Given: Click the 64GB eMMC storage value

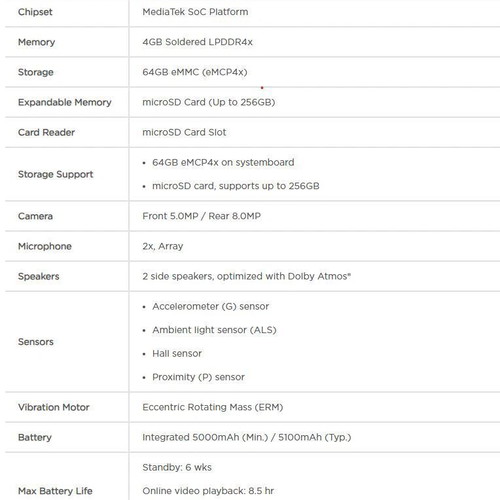Looking at the screenshot, I should click(195, 72).
